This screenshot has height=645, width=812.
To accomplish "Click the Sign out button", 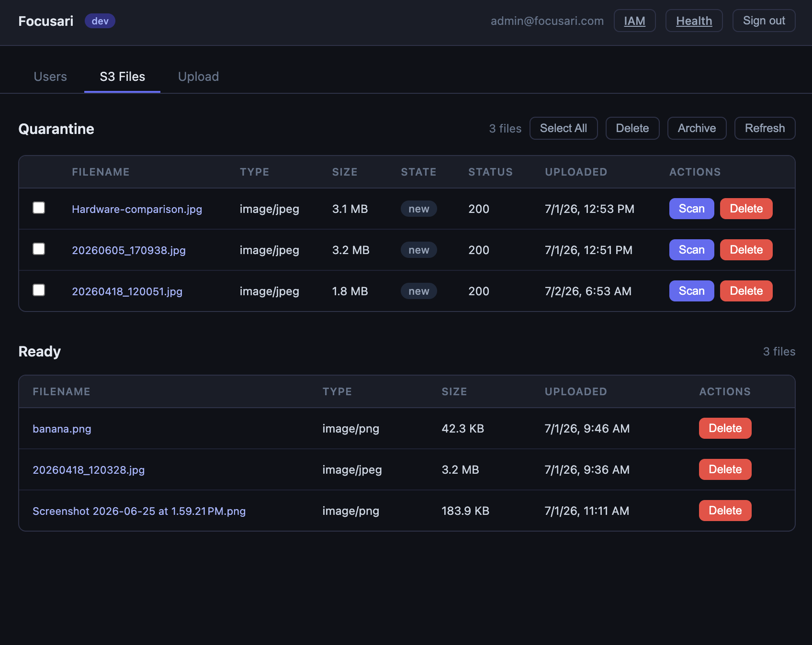I will pyautogui.click(x=764, y=21).
